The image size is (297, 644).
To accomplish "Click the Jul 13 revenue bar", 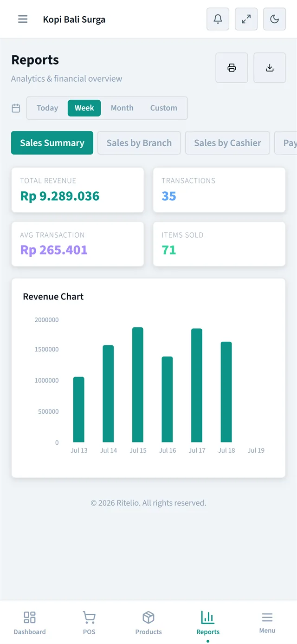I will click(x=79, y=410).
